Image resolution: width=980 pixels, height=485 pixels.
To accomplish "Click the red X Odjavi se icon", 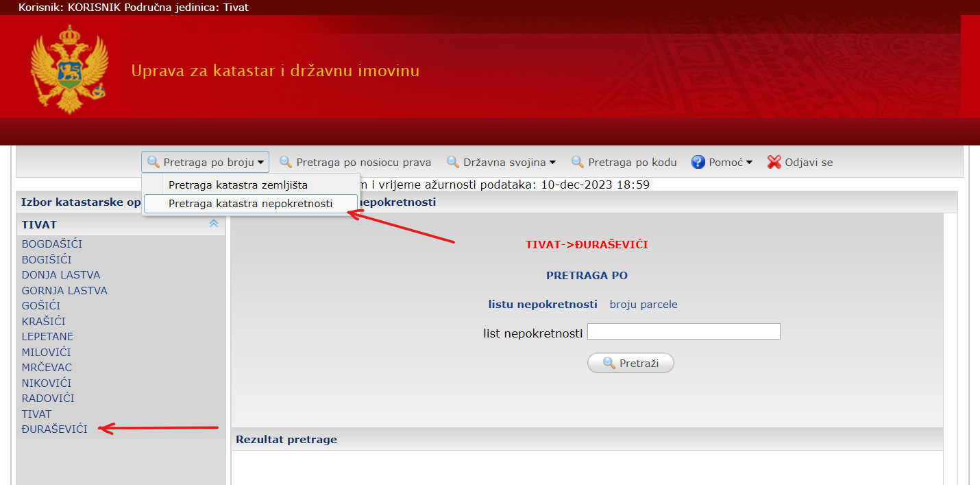I will tap(774, 163).
